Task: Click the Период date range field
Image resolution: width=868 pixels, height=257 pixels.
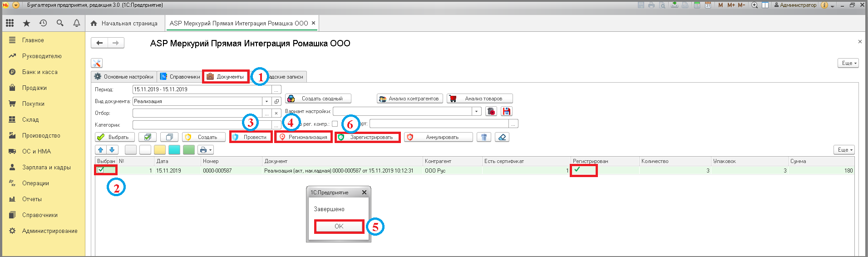Action: tap(202, 89)
